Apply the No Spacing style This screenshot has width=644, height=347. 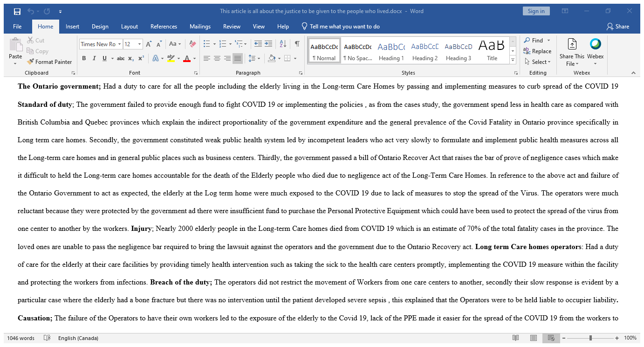tap(357, 51)
